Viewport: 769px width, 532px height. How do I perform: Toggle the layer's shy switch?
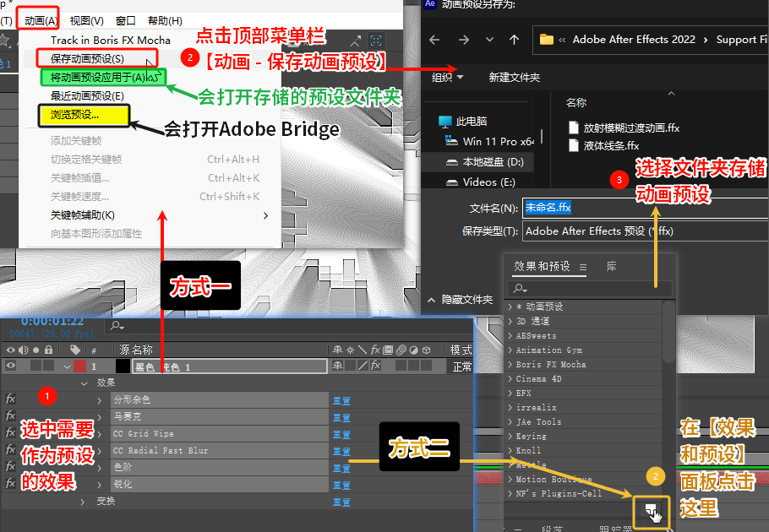[x=337, y=366]
